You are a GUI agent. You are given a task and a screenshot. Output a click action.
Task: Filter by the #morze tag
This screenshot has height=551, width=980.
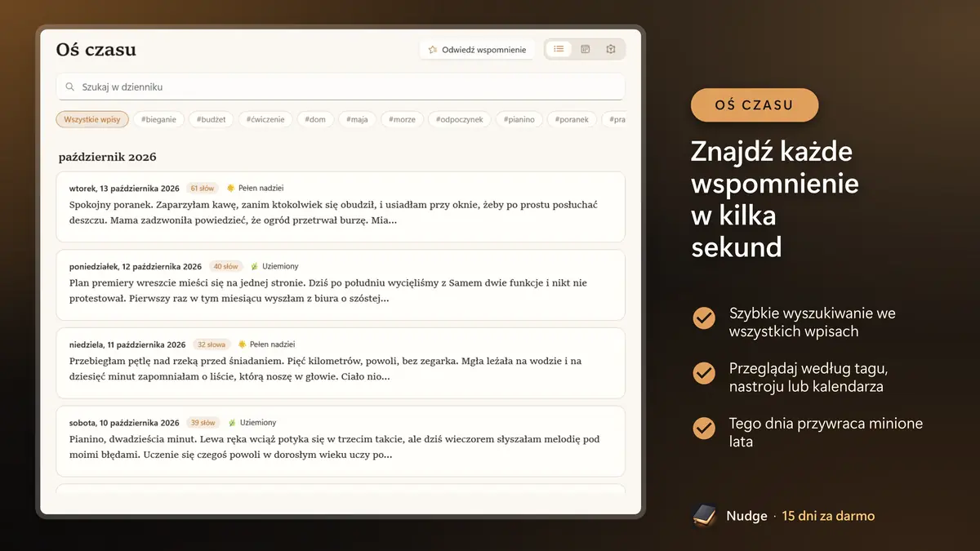[x=402, y=119]
